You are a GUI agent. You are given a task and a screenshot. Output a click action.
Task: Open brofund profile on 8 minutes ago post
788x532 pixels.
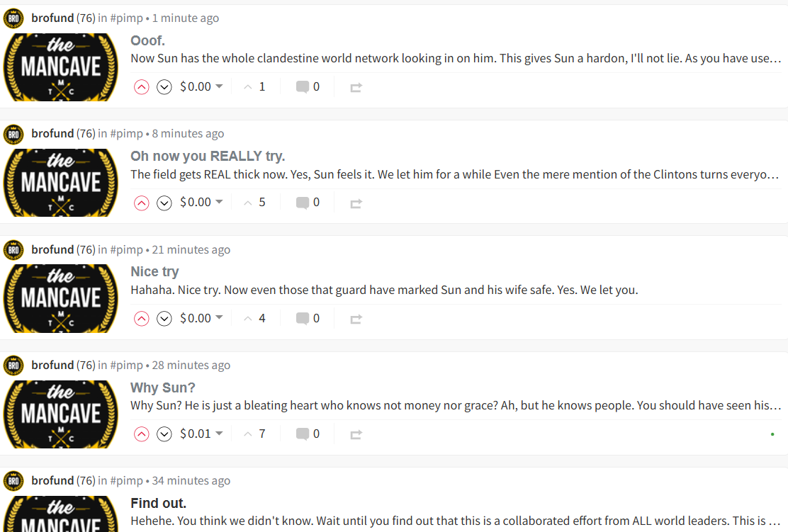tap(52, 134)
